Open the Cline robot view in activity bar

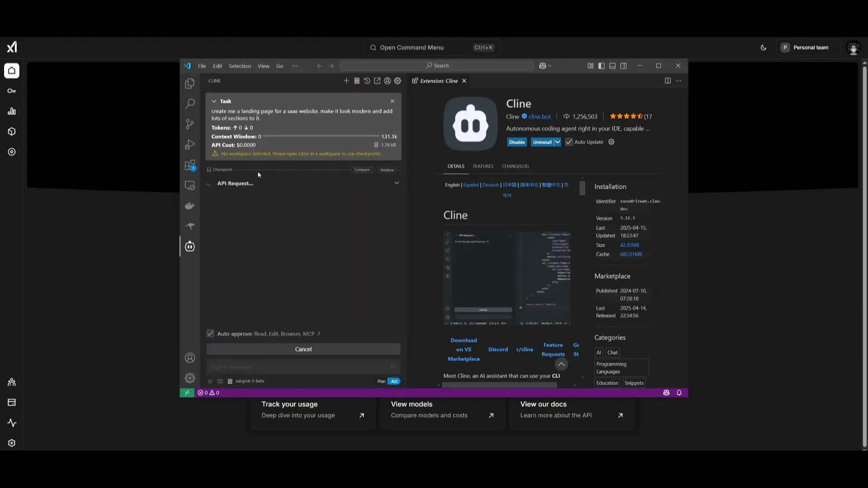pos(190,246)
